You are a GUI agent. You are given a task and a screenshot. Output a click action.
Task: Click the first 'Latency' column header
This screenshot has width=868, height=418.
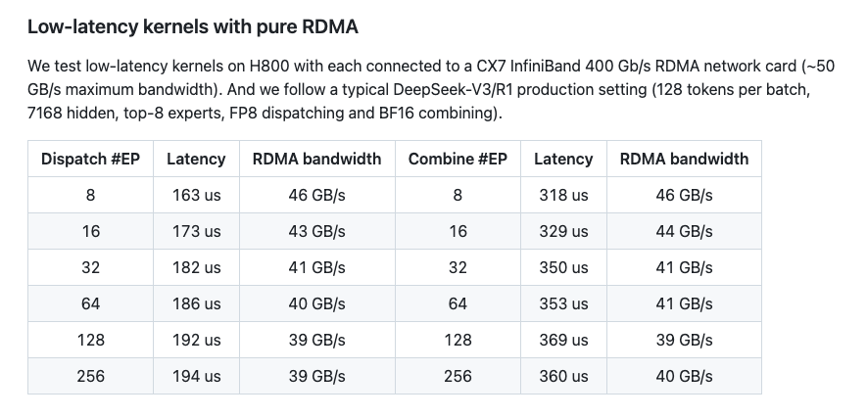coord(196,159)
